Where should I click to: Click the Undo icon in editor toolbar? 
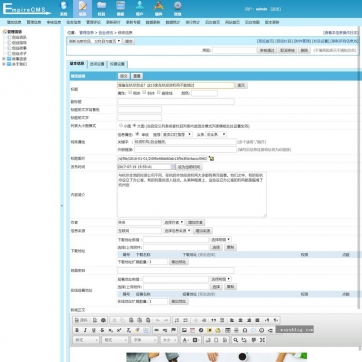click(x=158, y=320)
